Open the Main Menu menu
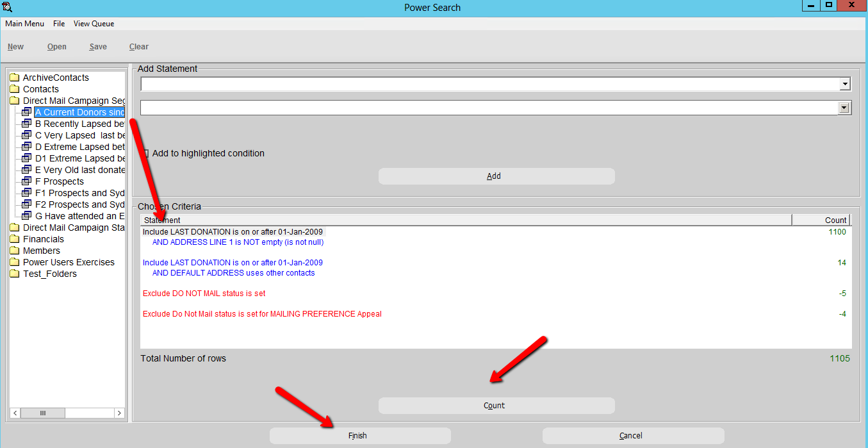Screen dimensions: 868x448 24,24
